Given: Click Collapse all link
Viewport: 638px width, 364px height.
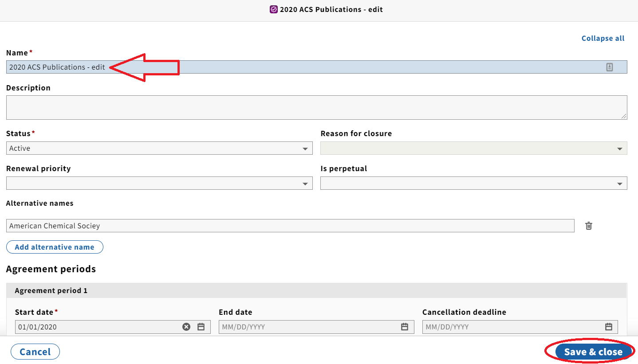Looking at the screenshot, I should (x=603, y=39).
